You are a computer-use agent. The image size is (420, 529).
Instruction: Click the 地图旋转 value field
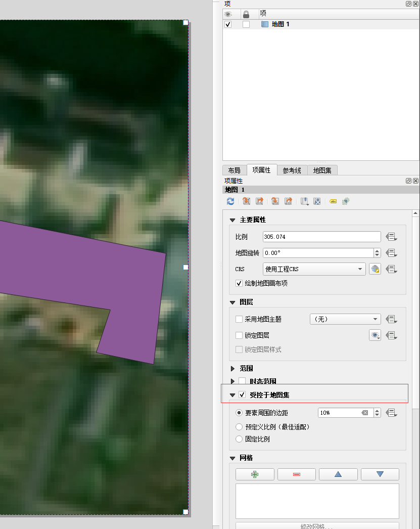click(318, 252)
